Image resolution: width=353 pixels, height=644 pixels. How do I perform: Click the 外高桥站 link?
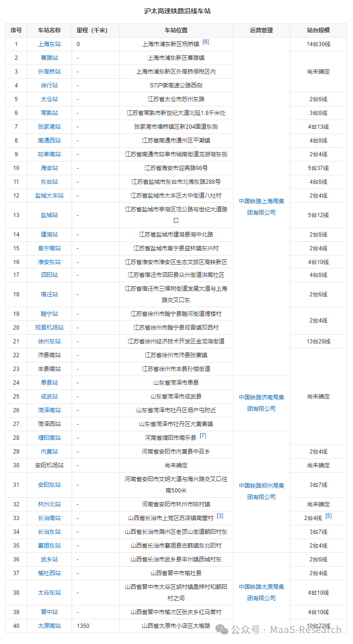(x=49, y=72)
